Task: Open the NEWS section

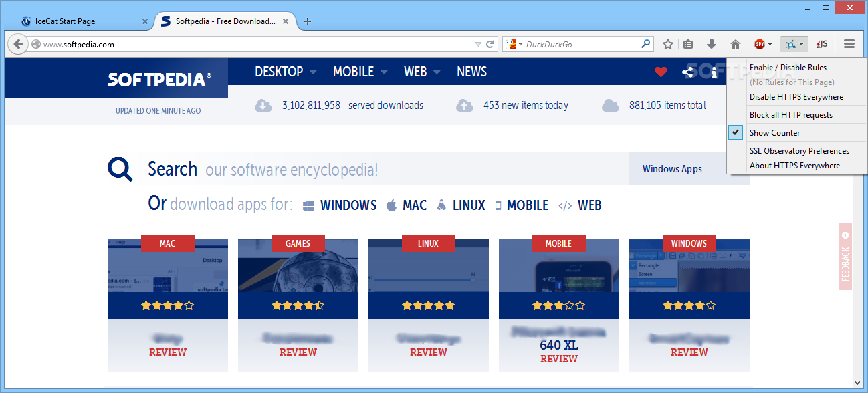Action: pos(472,72)
